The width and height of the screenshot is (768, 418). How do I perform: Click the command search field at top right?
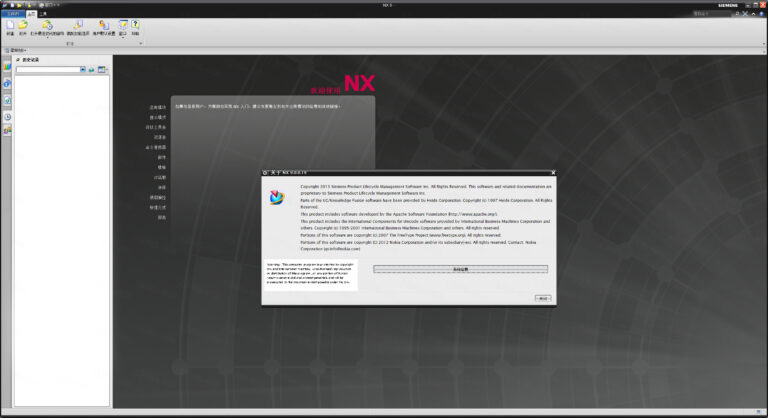click(712, 13)
